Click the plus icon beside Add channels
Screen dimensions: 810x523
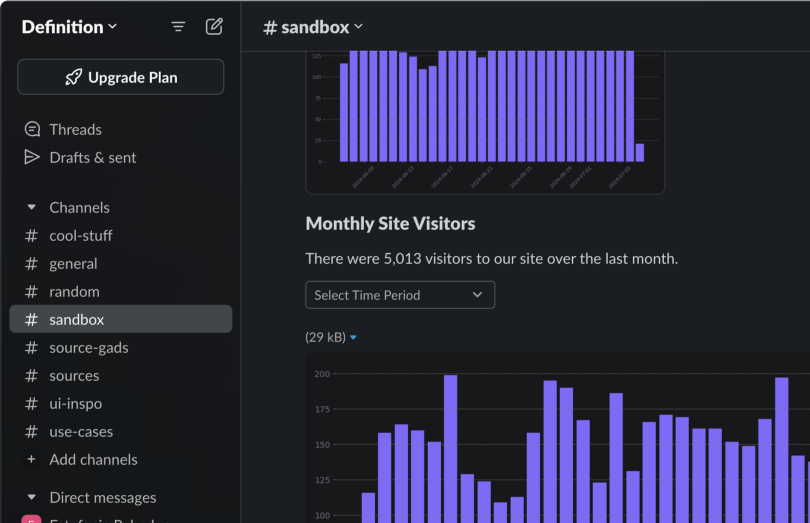click(32, 459)
